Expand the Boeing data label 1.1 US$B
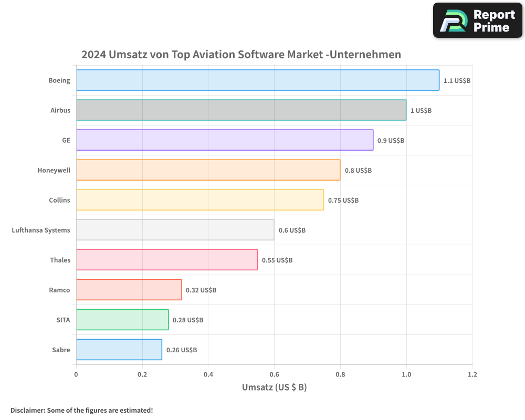Image resolution: width=525 pixels, height=420 pixels. click(457, 80)
